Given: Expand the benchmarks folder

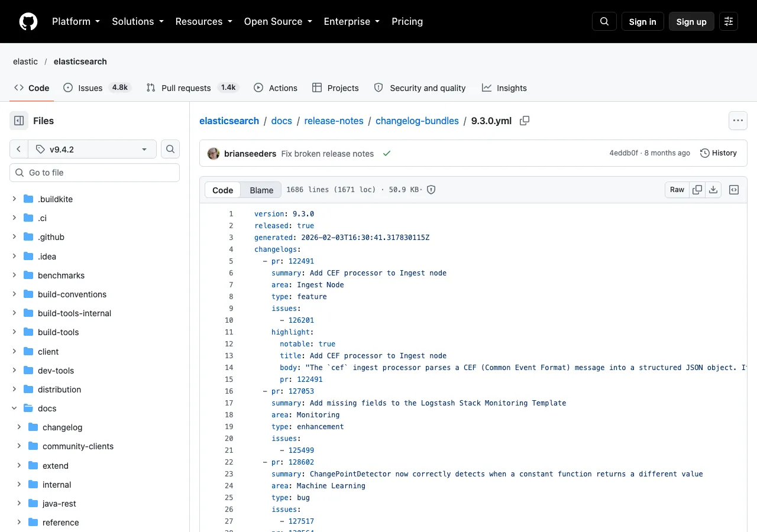Looking at the screenshot, I should [x=15, y=275].
